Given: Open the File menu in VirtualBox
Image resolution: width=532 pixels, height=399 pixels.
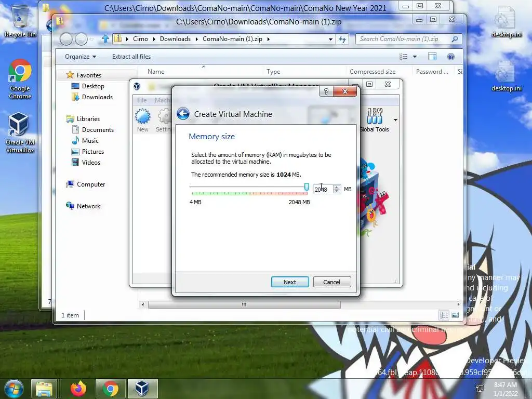Looking at the screenshot, I should tap(142, 100).
